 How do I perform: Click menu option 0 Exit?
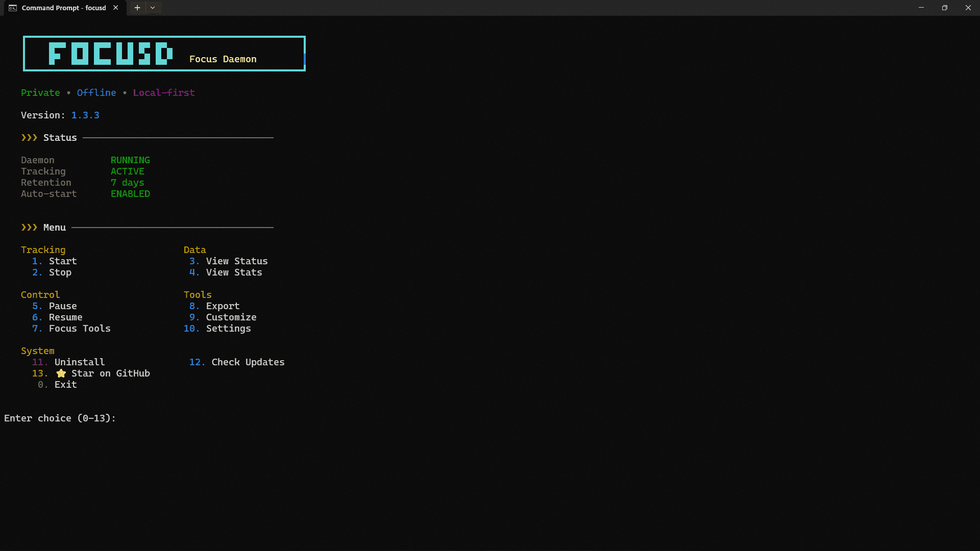click(57, 385)
